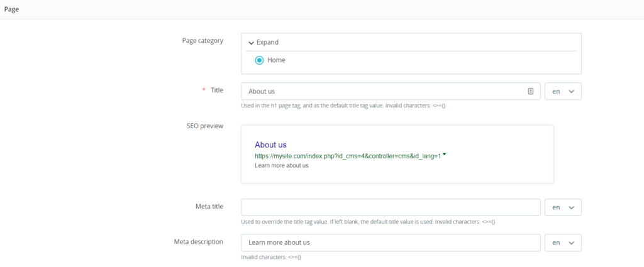Viewport: 644px width, 267px height.
Task: Open the Title language dropdown
Action: [x=563, y=91]
